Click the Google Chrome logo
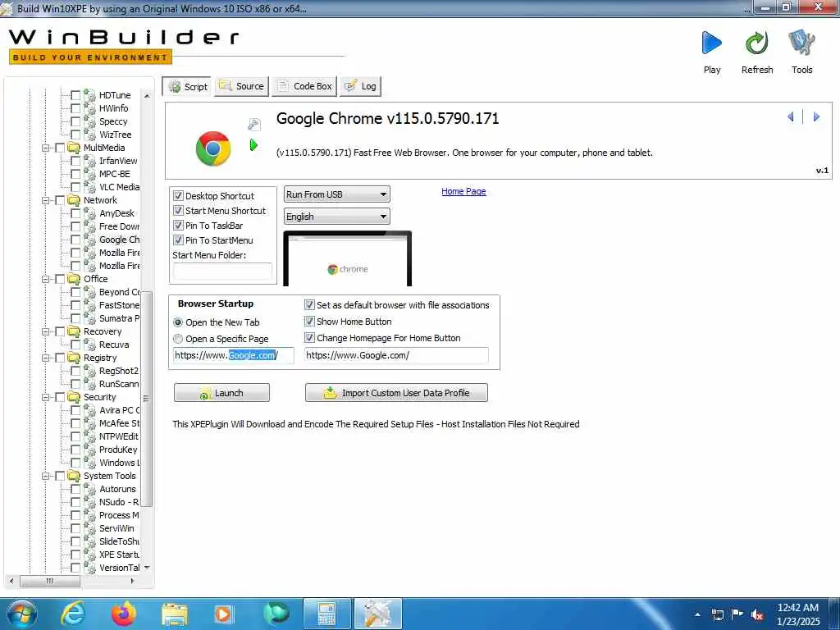 213,148
